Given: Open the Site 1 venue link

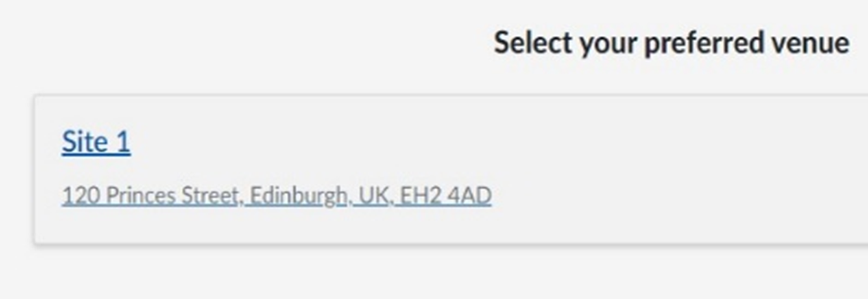Looking at the screenshot, I should (x=96, y=142).
